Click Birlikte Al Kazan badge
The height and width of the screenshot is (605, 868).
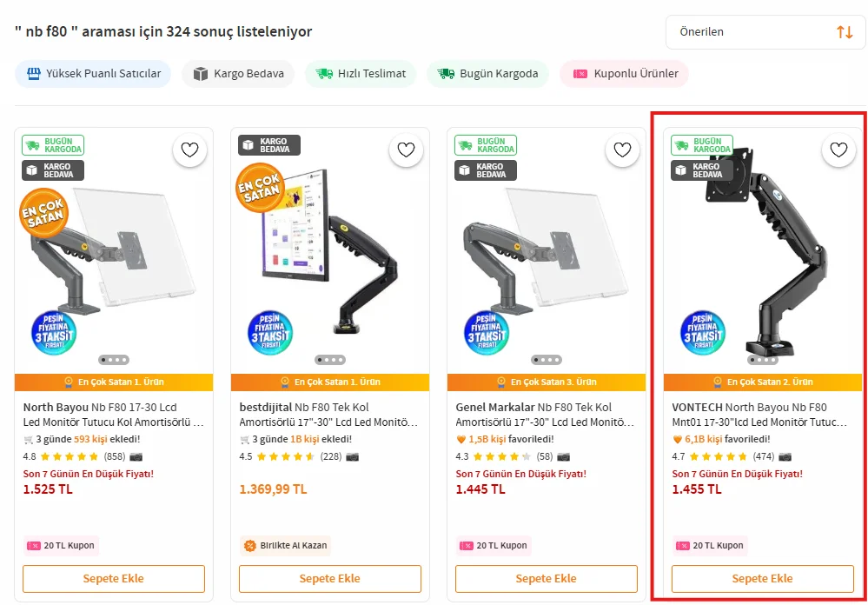[286, 546]
